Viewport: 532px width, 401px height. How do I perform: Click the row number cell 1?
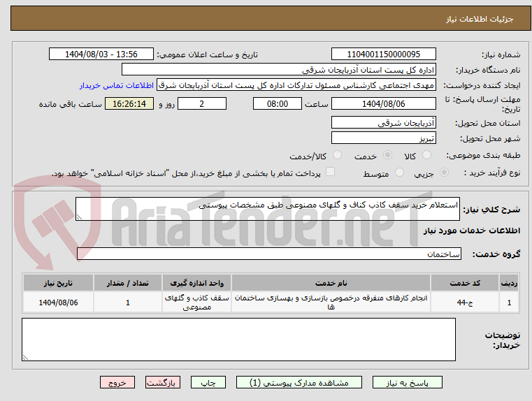point(509,302)
